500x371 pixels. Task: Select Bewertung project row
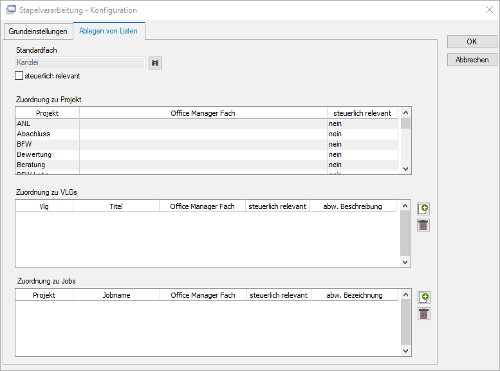207,155
